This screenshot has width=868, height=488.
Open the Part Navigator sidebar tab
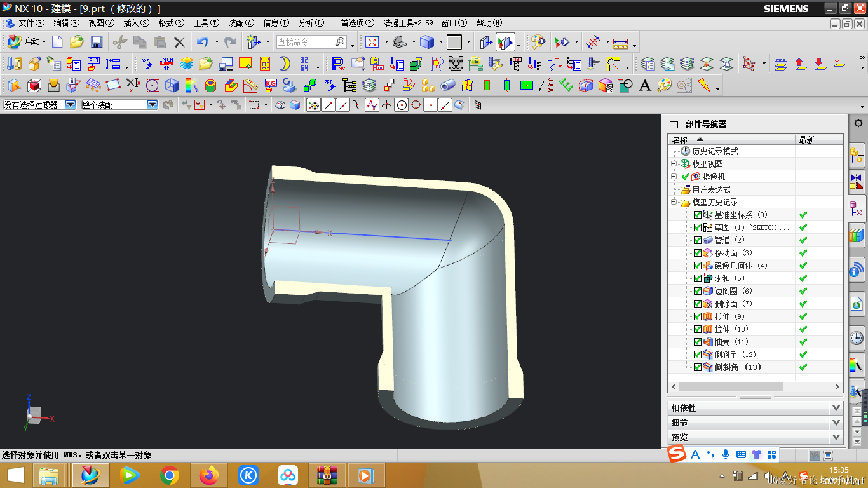click(857, 209)
